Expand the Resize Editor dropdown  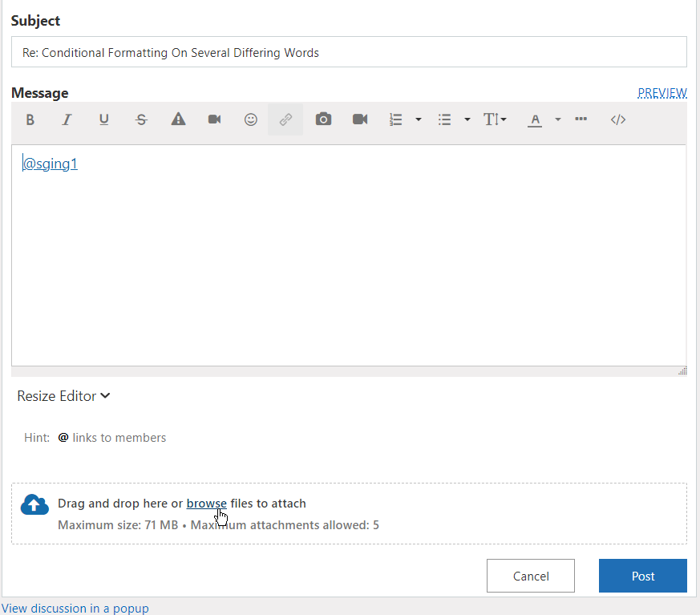click(x=63, y=396)
